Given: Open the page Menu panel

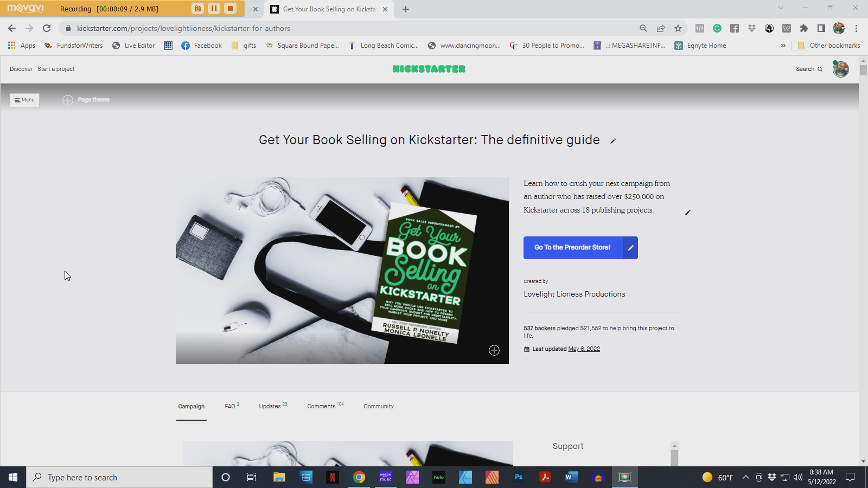Looking at the screenshot, I should pos(24,100).
